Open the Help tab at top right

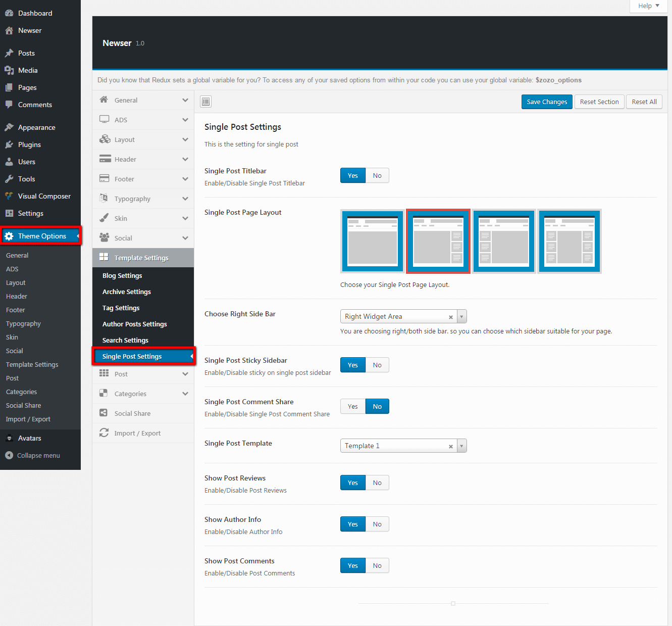649,6
